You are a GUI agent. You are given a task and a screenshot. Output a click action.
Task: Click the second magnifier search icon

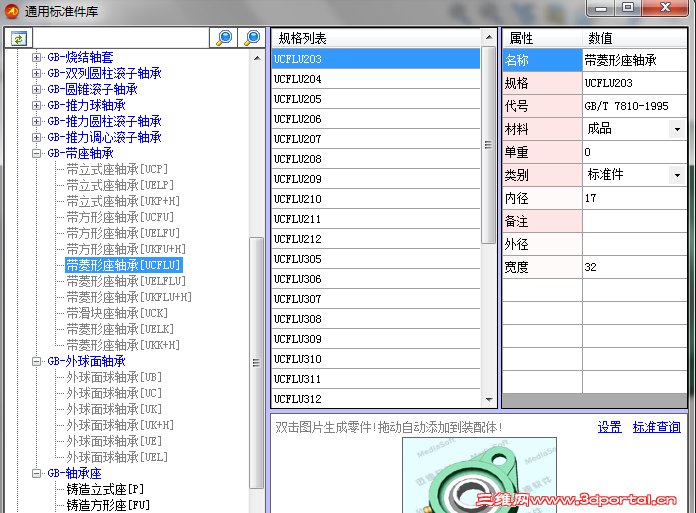click(252, 38)
